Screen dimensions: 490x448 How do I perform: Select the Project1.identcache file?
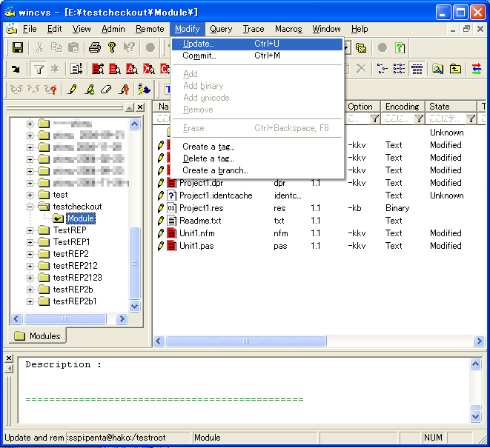(216, 195)
